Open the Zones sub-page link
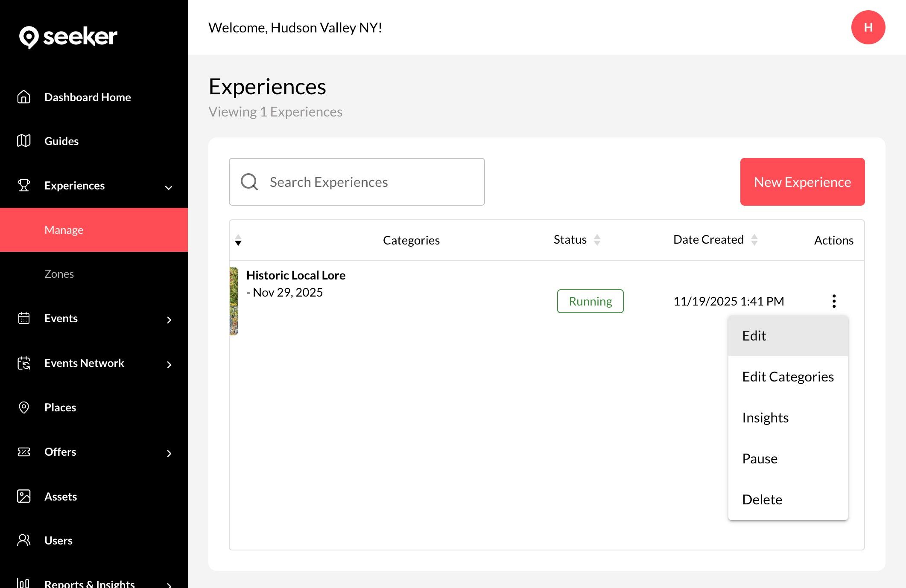 pos(59,274)
